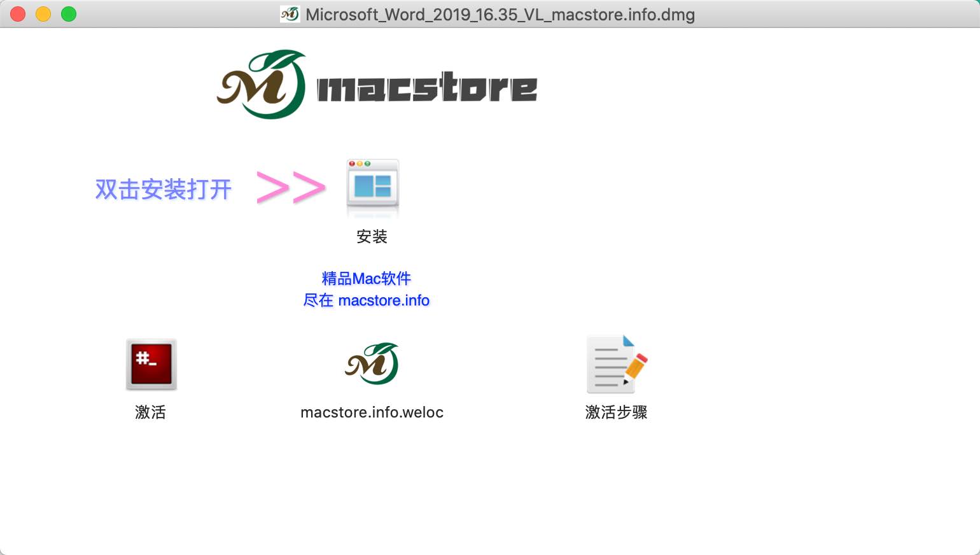980x555 pixels.
Task: Click the 激活步骤 file label
Action: 617,412
